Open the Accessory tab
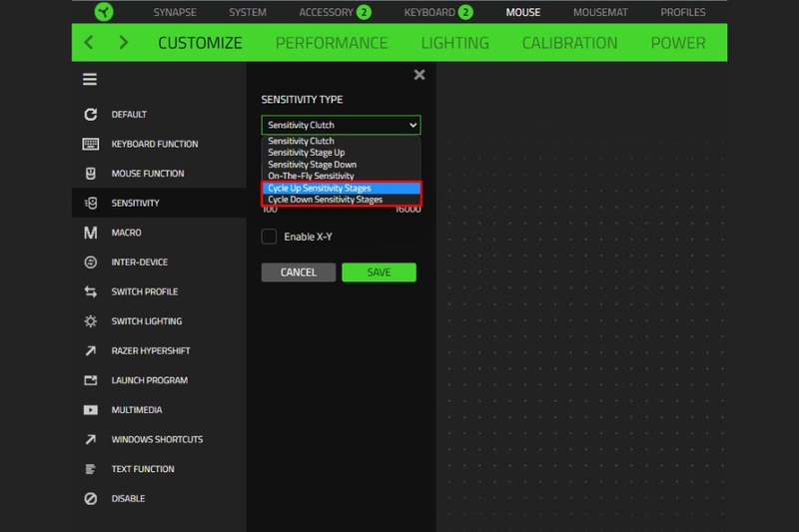The image size is (799, 532). pos(327,12)
